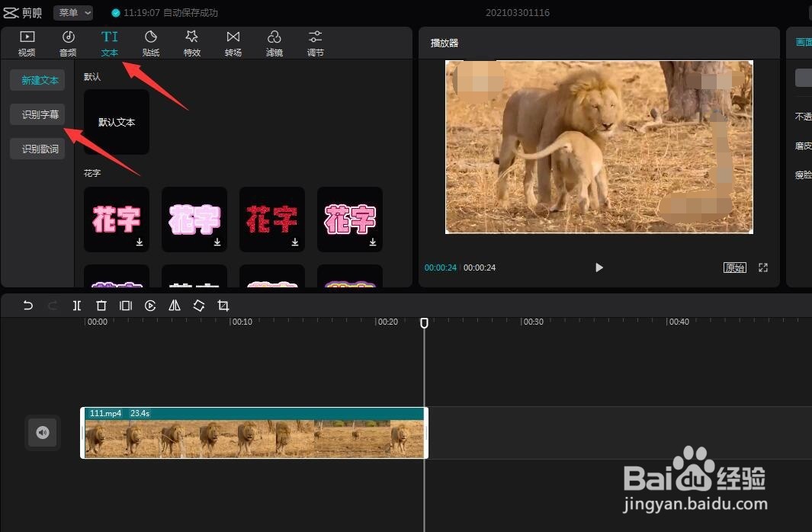Click the 识别字幕 button
The width and height of the screenshot is (812, 532).
[37, 114]
